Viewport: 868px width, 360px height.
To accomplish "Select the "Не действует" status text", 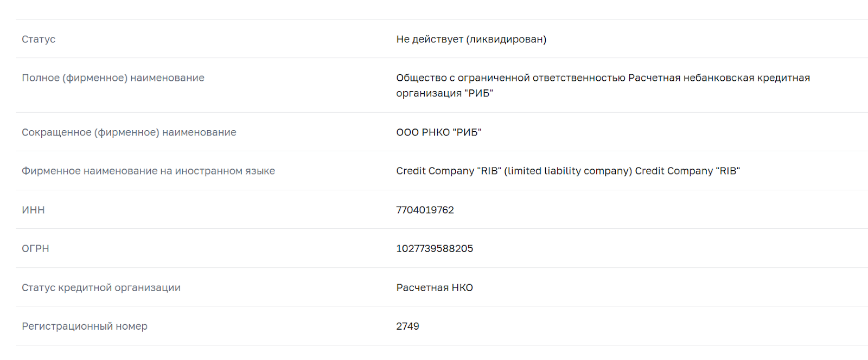I will click(430, 39).
